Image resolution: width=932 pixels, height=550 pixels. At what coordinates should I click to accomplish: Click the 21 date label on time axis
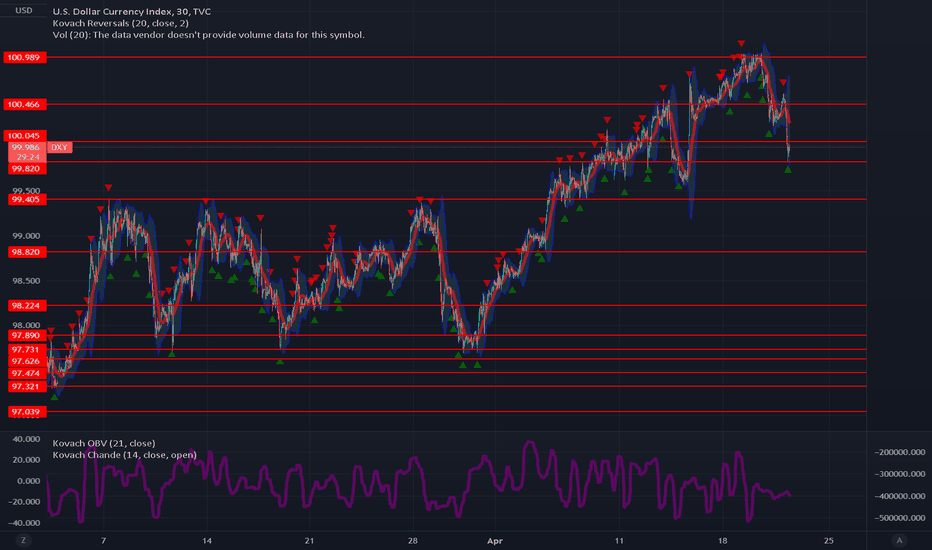click(x=309, y=540)
